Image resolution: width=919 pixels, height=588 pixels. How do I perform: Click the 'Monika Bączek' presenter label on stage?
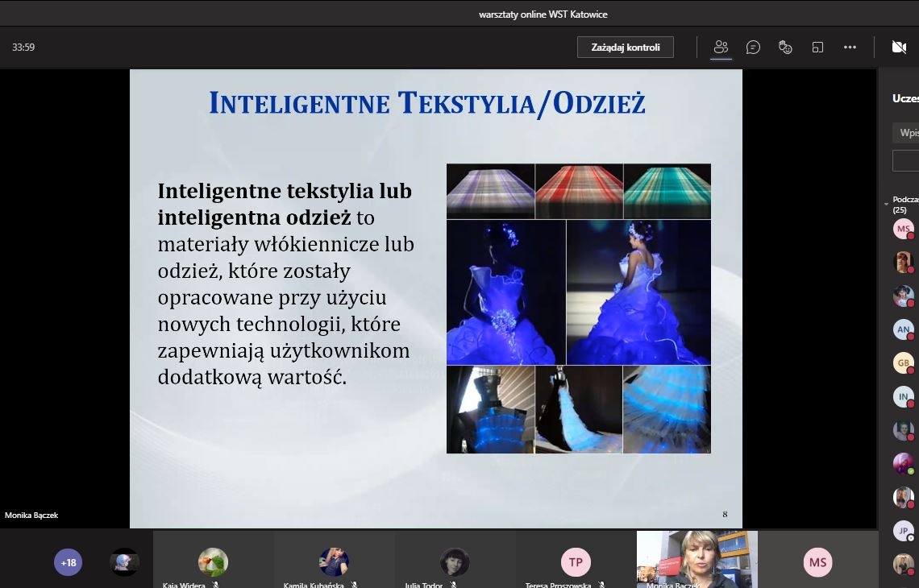pos(31,516)
